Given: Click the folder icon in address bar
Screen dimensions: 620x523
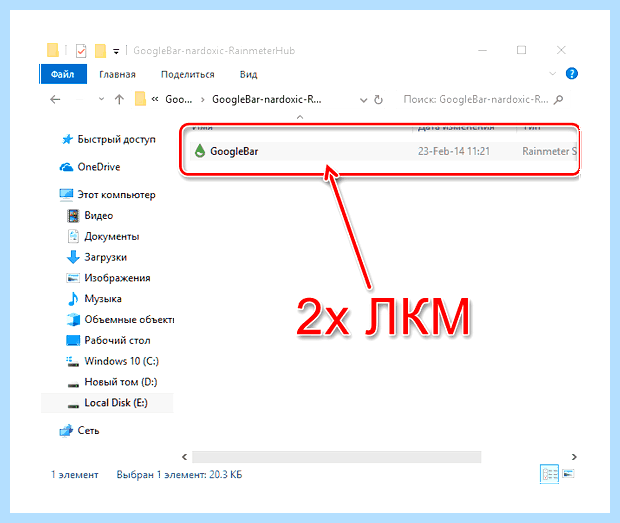Looking at the screenshot, I should point(140,99).
